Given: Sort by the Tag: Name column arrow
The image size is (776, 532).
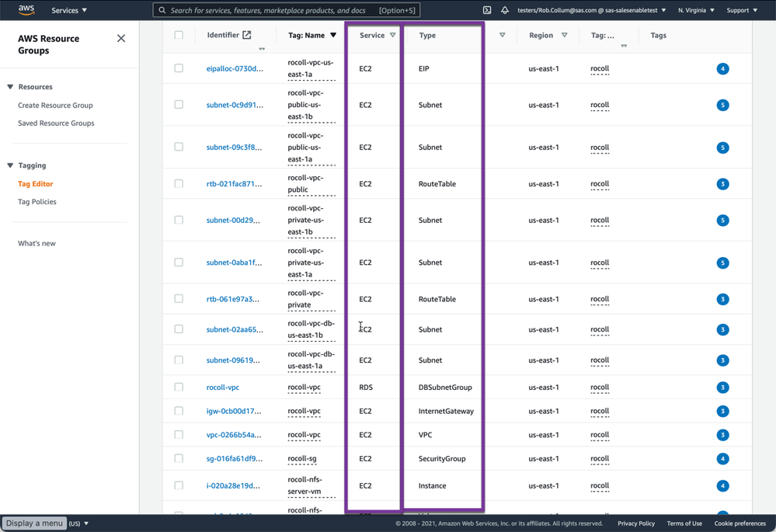Looking at the screenshot, I should (333, 35).
